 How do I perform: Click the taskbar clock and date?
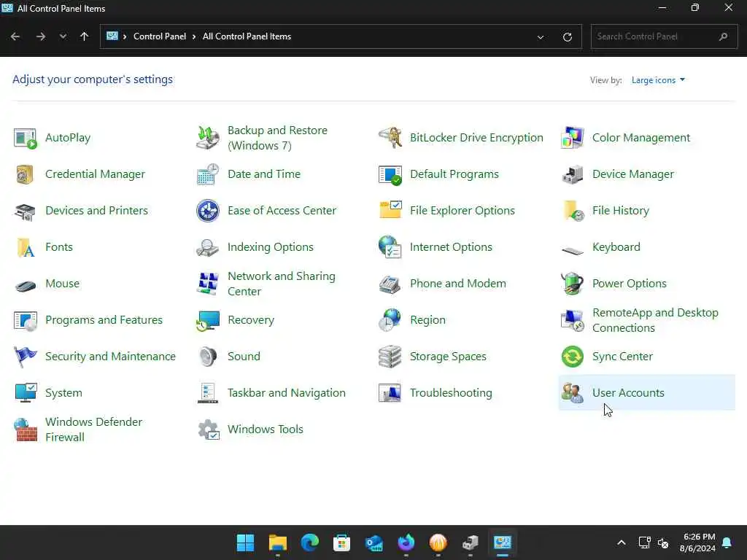coord(698,542)
